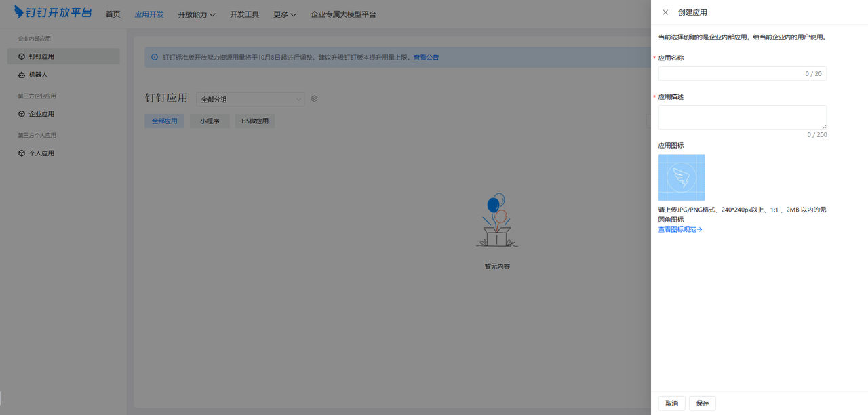Click the 企业应用 cube icon in sidebar
The image size is (868, 415).
(x=22, y=114)
